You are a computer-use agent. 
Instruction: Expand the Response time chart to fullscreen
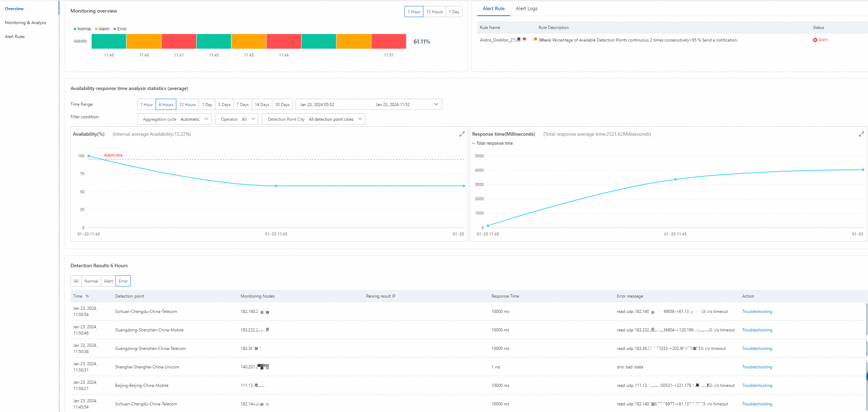[x=861, y=134]
